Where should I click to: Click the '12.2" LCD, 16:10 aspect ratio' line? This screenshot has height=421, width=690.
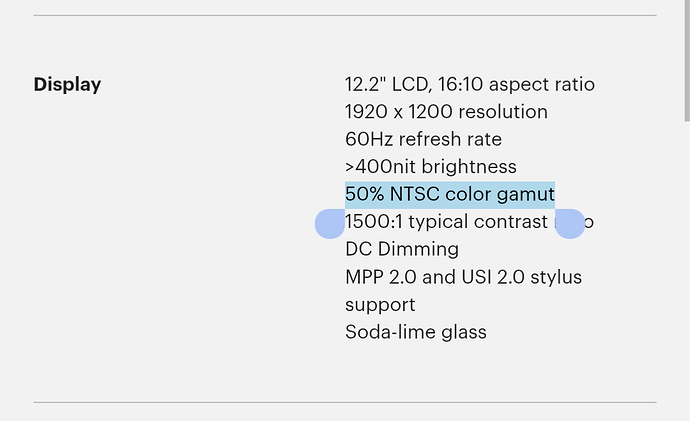[x=470, y=84]
